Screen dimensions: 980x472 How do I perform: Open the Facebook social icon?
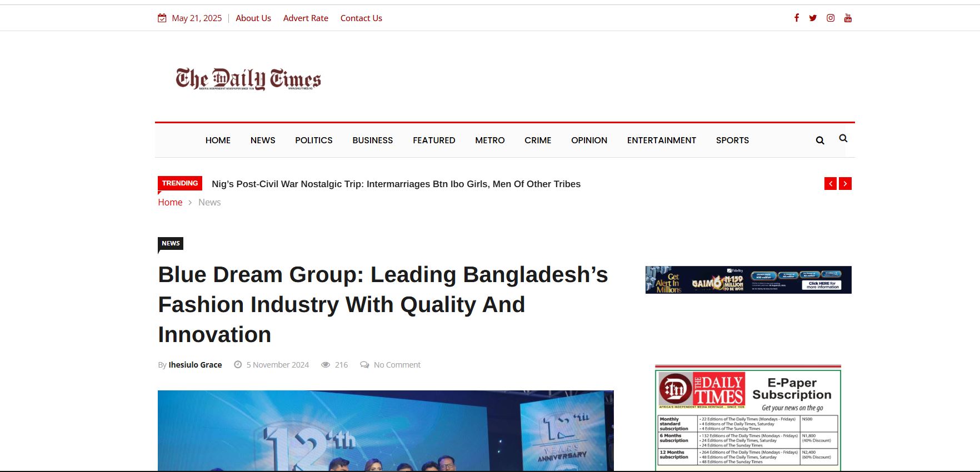pyautogui.click(x=796, y=18)
